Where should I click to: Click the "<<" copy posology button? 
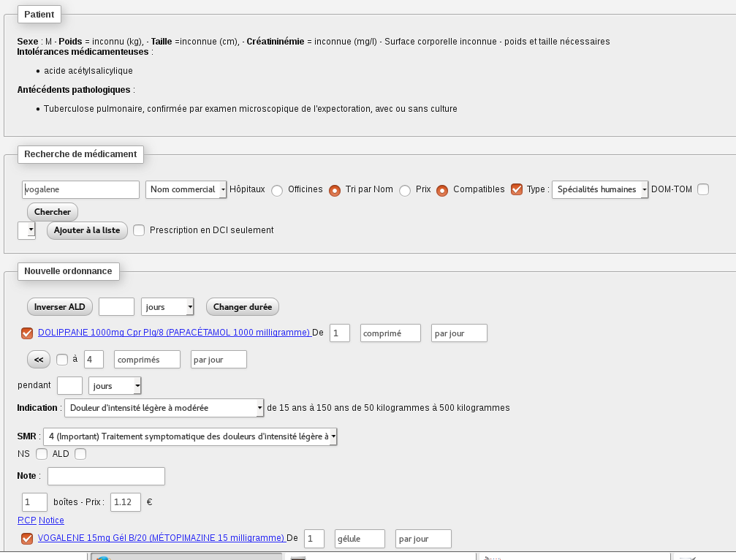click(x=38, y=359)
